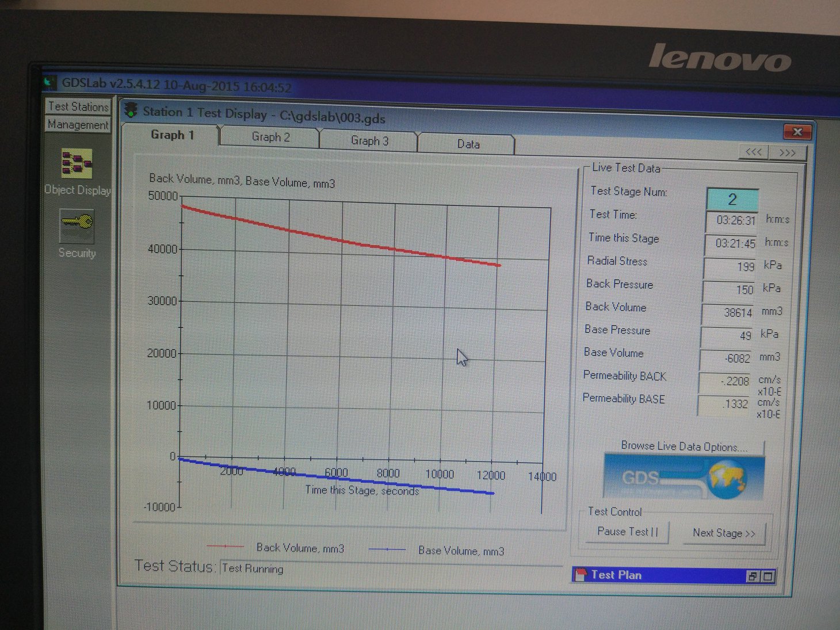Advance with the Next Stage >> button

[724, 533]
